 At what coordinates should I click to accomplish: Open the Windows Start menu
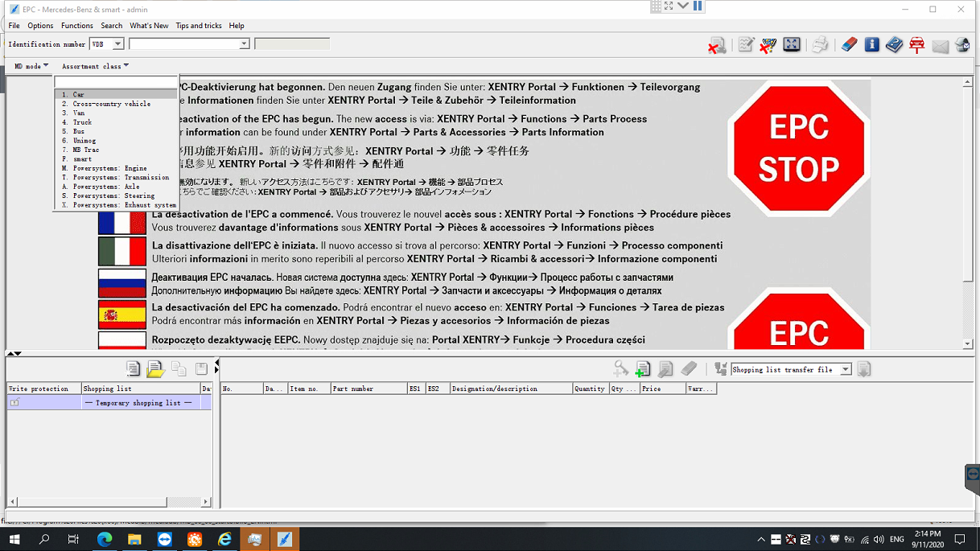point(14,539)
